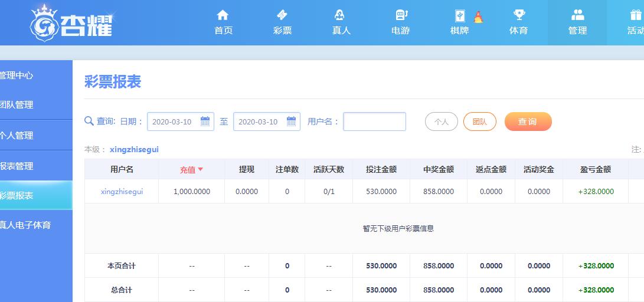Viewport: 644px width, 302px height.
Task: Click the xingzhisegui link beside 本级
Action: 134,150
